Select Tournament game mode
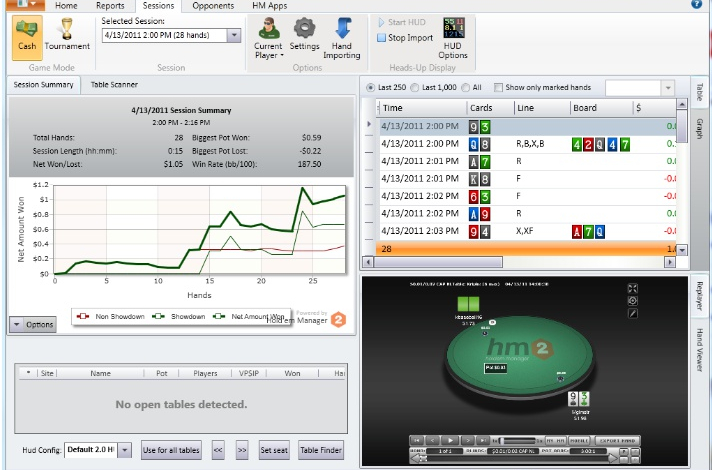712x470 pixels. point(67,35)
